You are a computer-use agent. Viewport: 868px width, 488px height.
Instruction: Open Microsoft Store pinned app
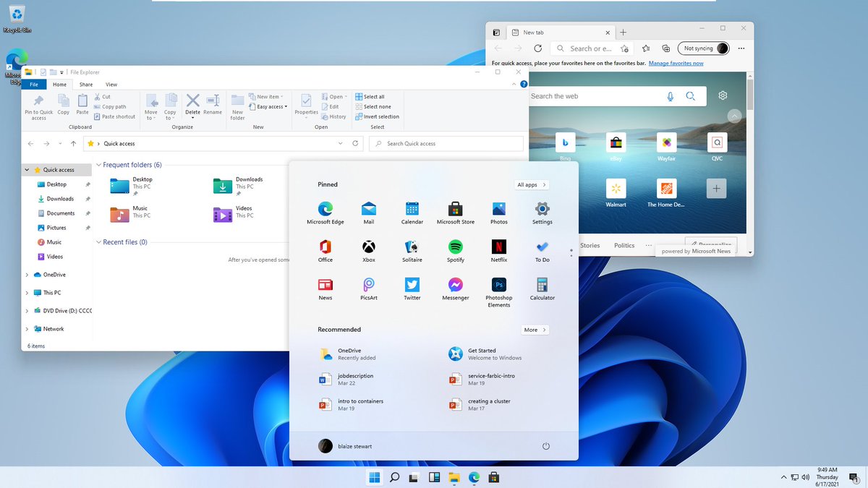click(456, 213)
